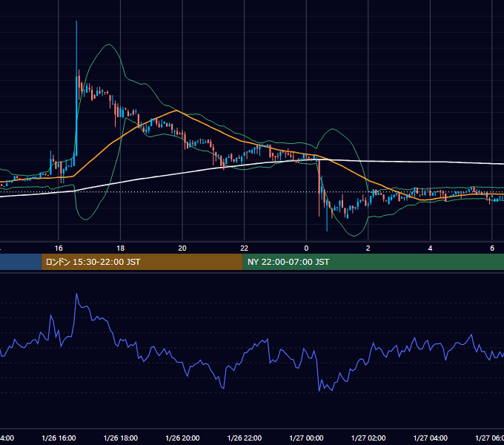Click the 1/26 16:00 label on the indicator axis
The height and width of the screenshot is (445, 504).
tap(59, 438)
